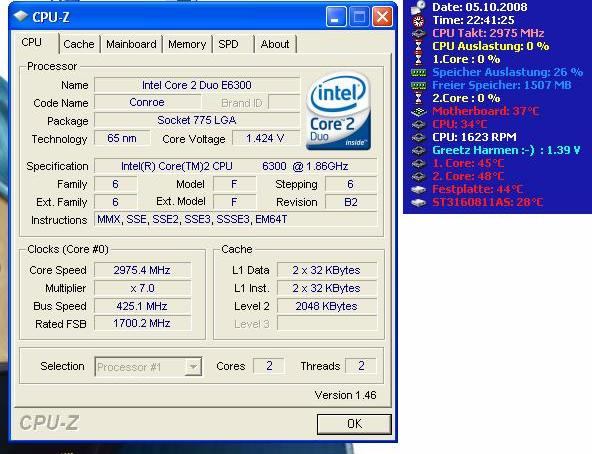Click the icon beside Date: 05.10.2008
The height and width of the screenshot is (454, 592).
pyautogui.click(x=418, y=7)
